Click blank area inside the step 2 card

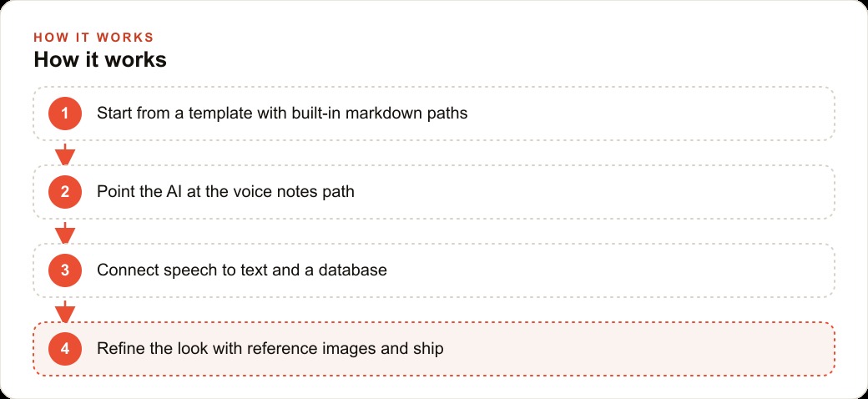(593, 192)
